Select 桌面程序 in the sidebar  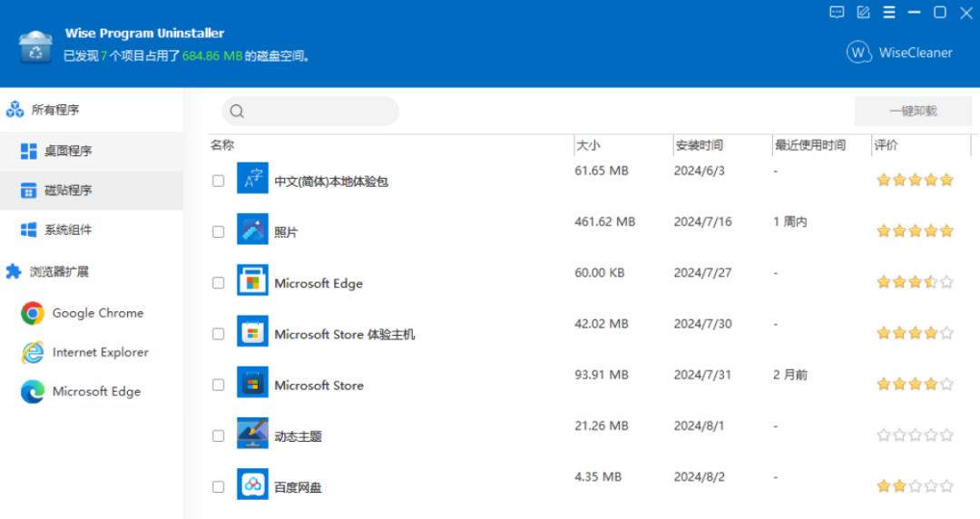point(92,151)
